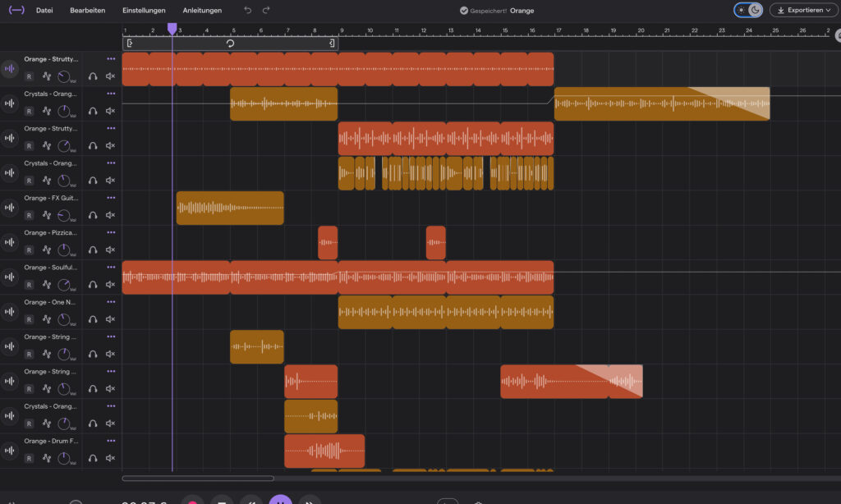The height and width of the screenshot is (504, 841).
Task: Mute the first Orange - Strutty track
Action: 111,76
